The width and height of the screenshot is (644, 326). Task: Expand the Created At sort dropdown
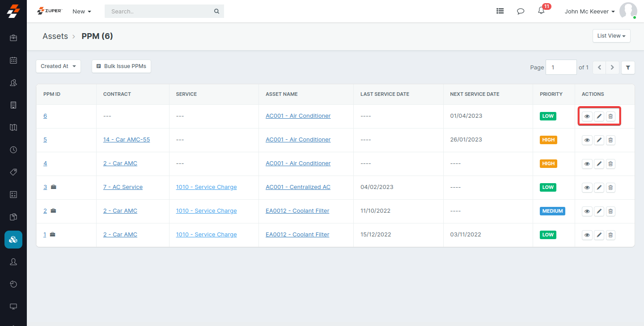[58, 66]
